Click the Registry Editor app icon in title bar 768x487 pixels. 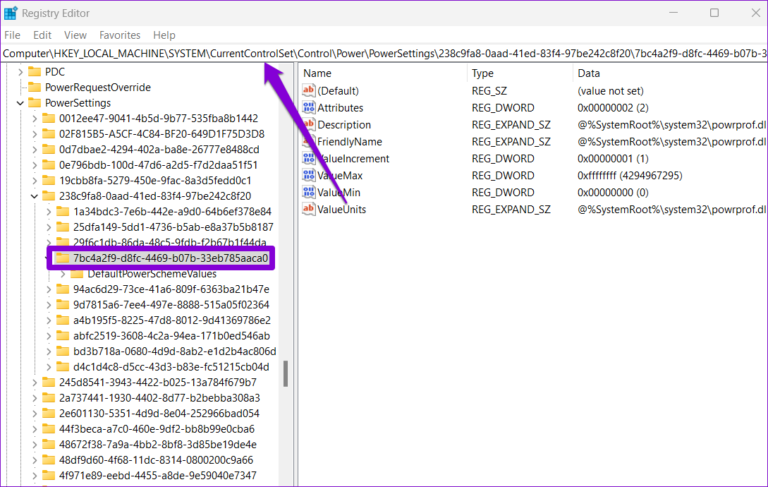point(13,13)
